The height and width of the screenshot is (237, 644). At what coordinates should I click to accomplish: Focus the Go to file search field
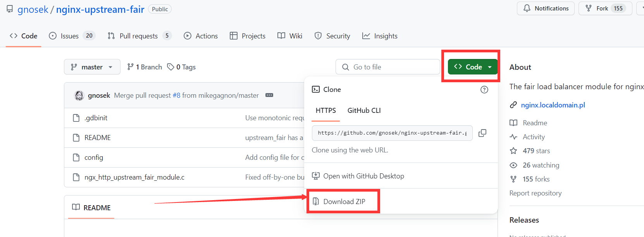[388, 67]
